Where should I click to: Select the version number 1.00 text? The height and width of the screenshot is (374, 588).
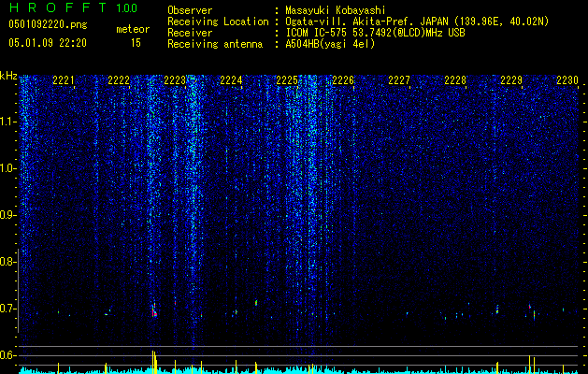pos(127,8)
